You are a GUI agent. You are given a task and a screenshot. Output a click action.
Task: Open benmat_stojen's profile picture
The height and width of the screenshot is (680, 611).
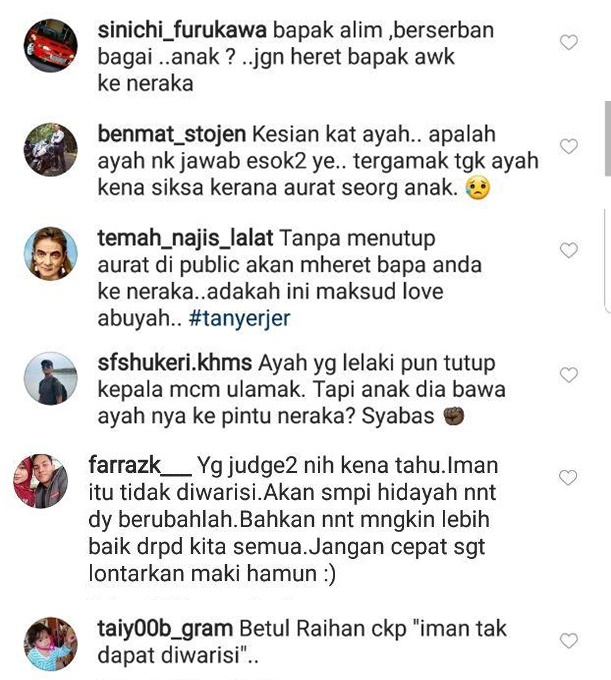51,150
